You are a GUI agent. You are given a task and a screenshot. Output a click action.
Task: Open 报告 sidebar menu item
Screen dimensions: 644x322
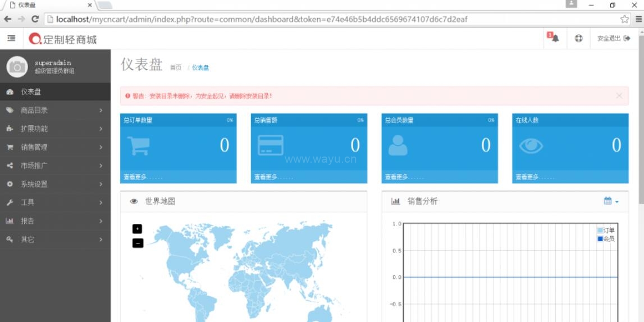pos(55,221)
